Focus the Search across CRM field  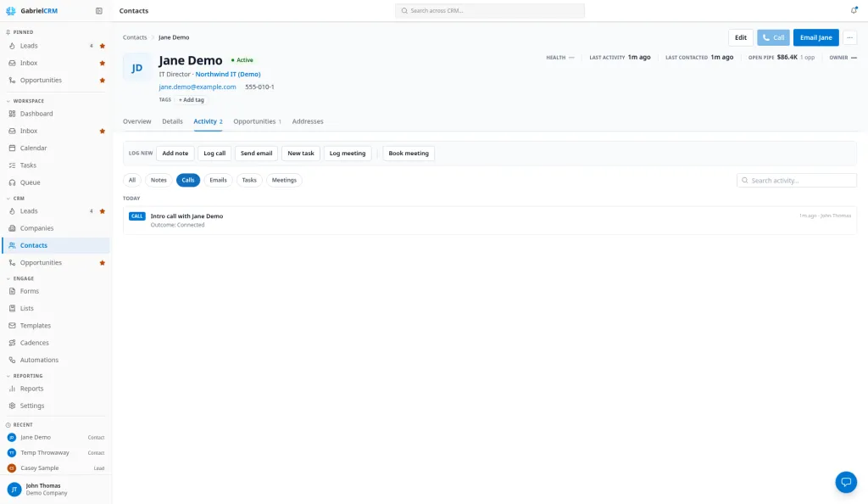tap(490, 10)
